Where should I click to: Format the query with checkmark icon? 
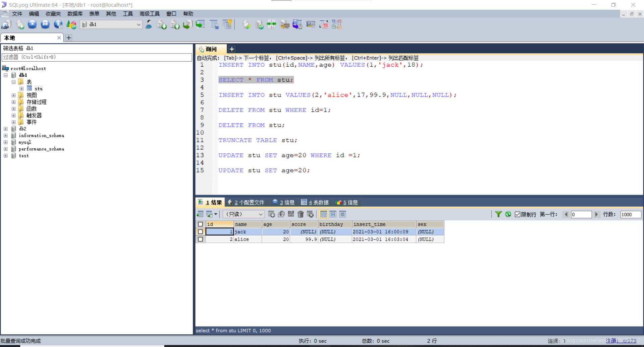pyautogui.click(x=247, y=24)
